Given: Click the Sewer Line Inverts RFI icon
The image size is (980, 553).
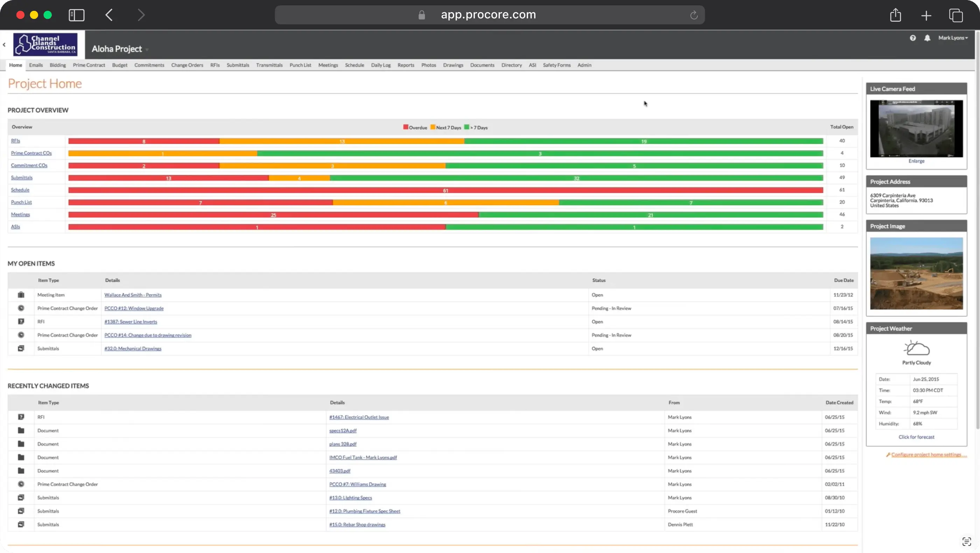Looking at the screenshot, I should [21, 321].
